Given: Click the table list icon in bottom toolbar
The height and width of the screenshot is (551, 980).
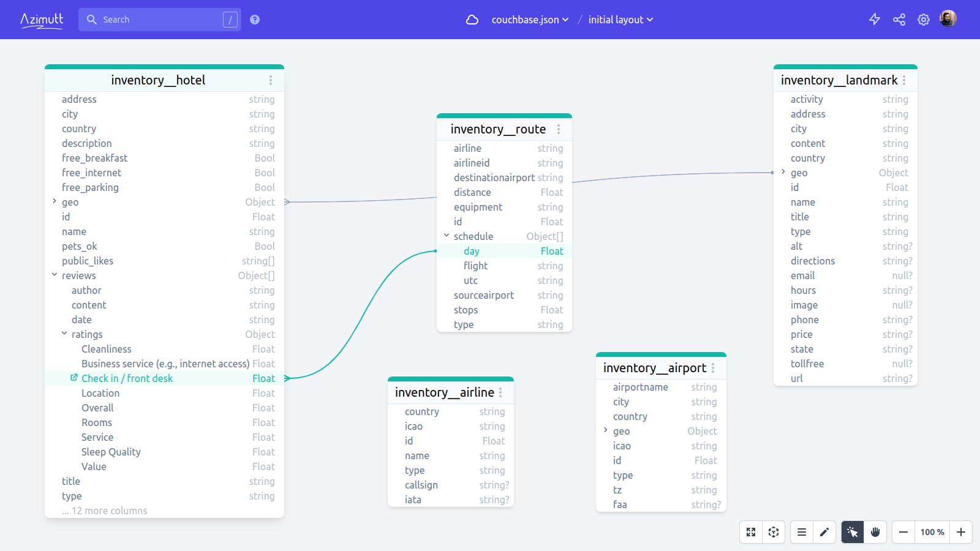Looking at the screenshot, I should pyautogui.click(x=801, y=532).
